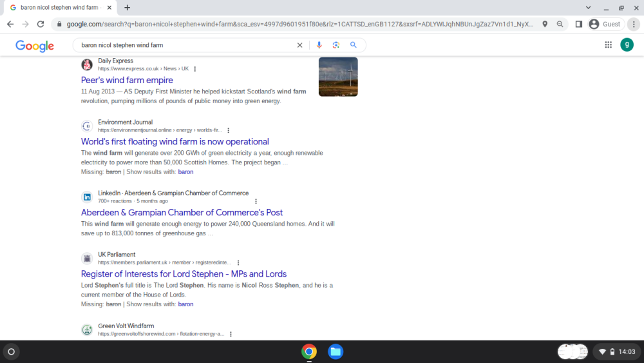Image resolution: width=644 pixels, height=363 pixels.
Task: Open the ChromeOS launcher circle
Action: pyautogui.click(x=12, y=351)
